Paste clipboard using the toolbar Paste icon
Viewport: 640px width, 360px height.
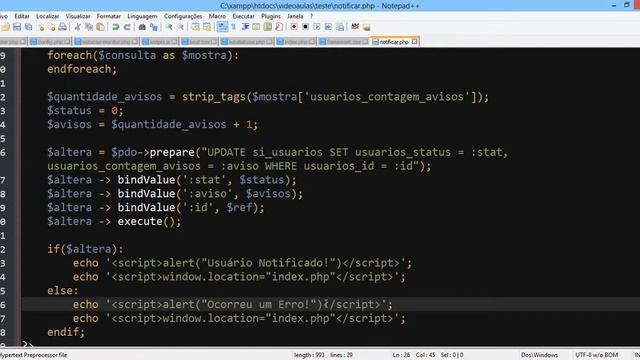100,27
